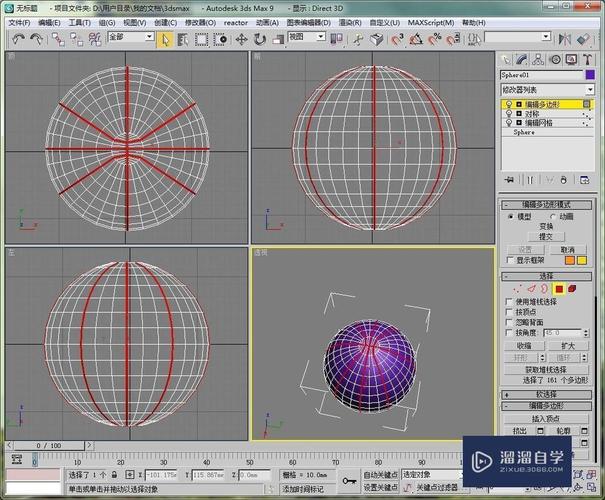Enable 忽略背面 checkbox
The image size is (605, 500).
point(510,322)
